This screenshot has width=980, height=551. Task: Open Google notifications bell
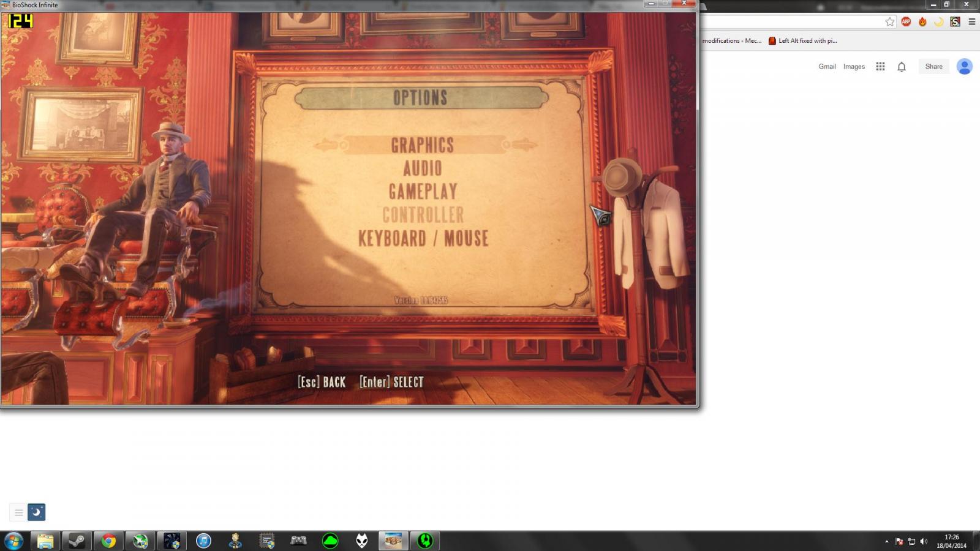click(902, 67)
